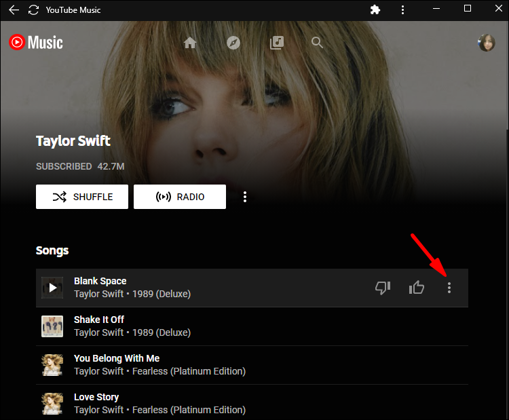Open the user profile avatar

click(487, 43)
